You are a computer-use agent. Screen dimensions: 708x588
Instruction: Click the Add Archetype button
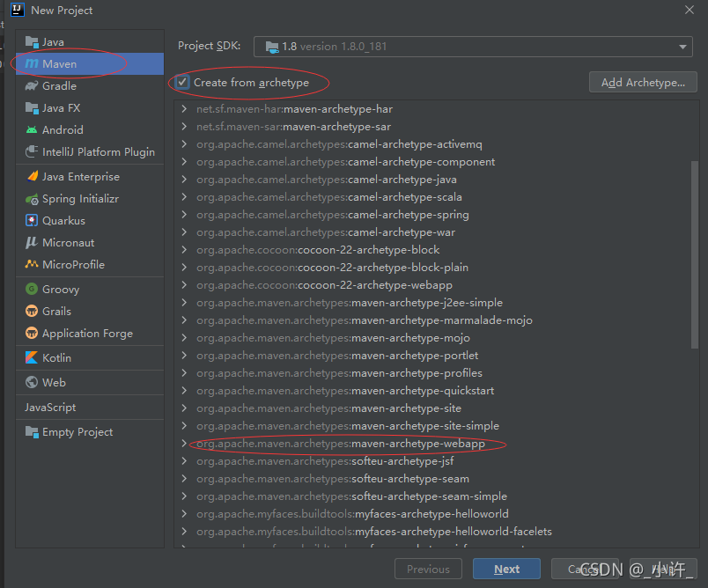click(x=643, y=82)
